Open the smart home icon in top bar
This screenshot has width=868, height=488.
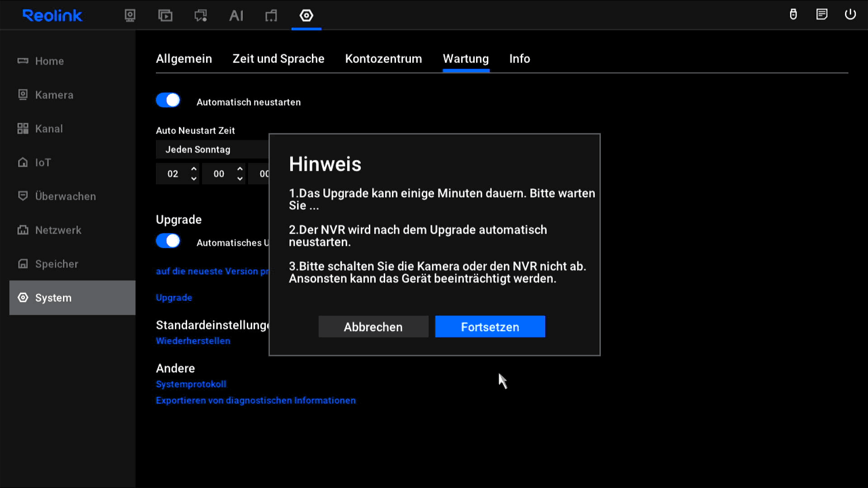click(271, 16)
